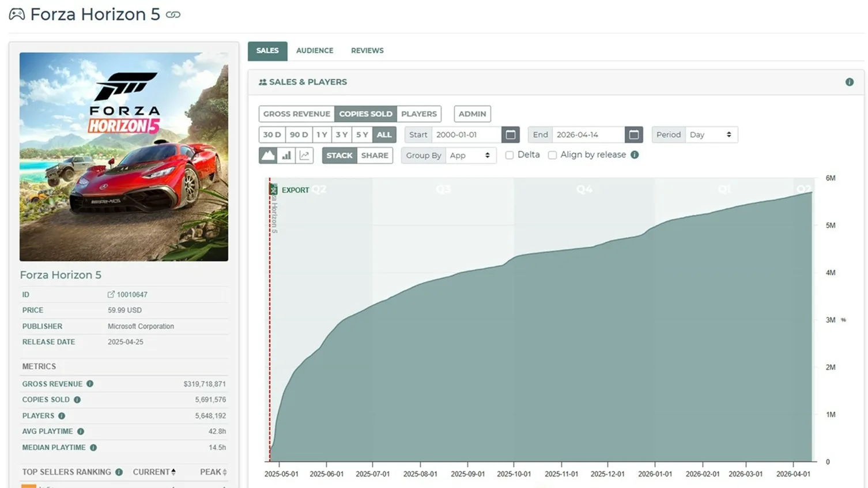Switch to the AUDIENCE tab
This screenshot has width=868, height=488.
click(x=315, y=51)
